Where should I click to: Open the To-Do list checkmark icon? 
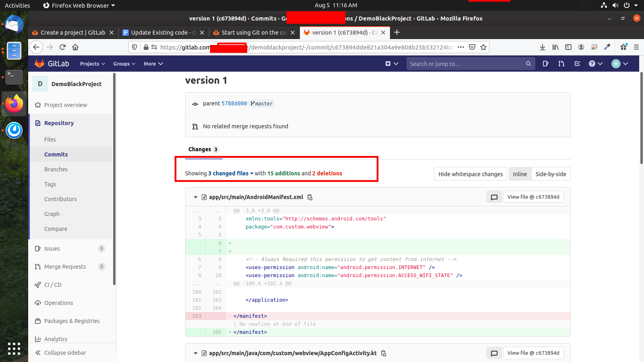[x=577, y=64]
